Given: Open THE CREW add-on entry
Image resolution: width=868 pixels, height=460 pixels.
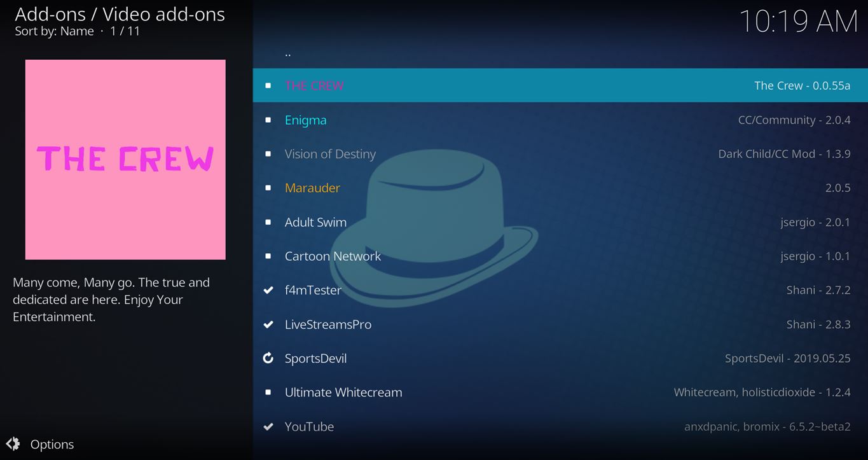Looking at the screenshot, I should (314, 85).
